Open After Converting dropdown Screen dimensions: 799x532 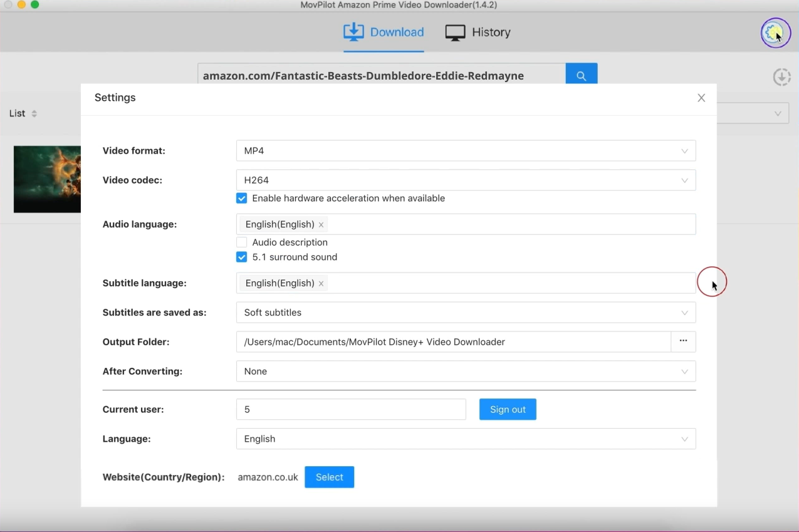(466, 371)
